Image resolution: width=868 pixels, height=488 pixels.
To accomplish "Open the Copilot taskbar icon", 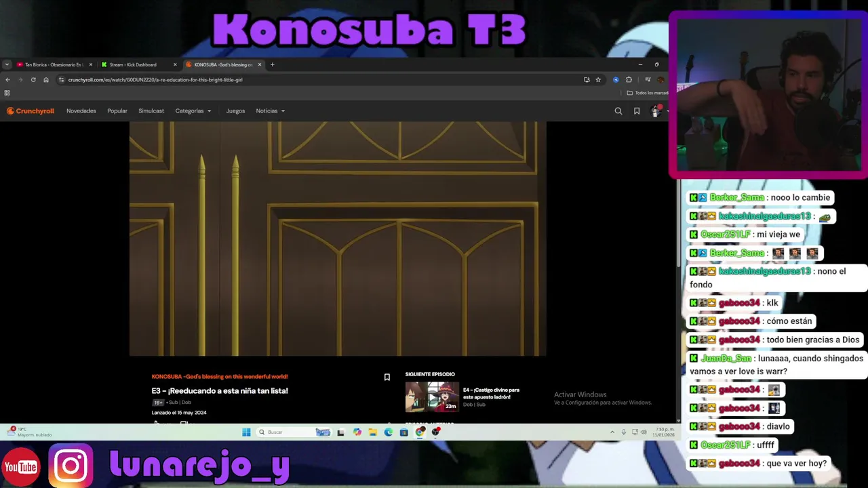I will point(357,432).
